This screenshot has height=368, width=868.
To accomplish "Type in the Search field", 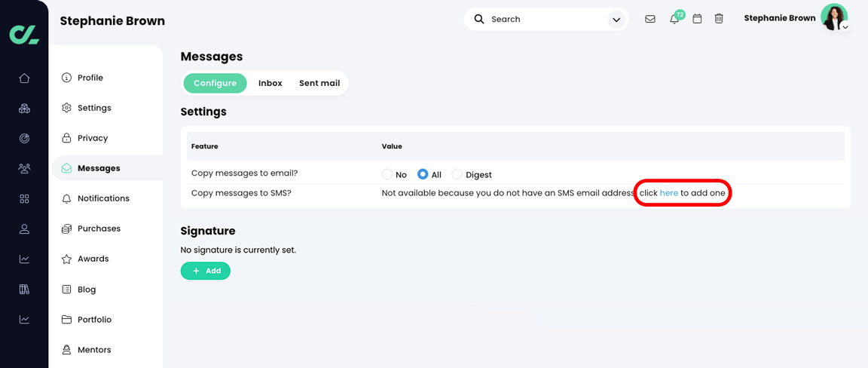I will point(546,19).
